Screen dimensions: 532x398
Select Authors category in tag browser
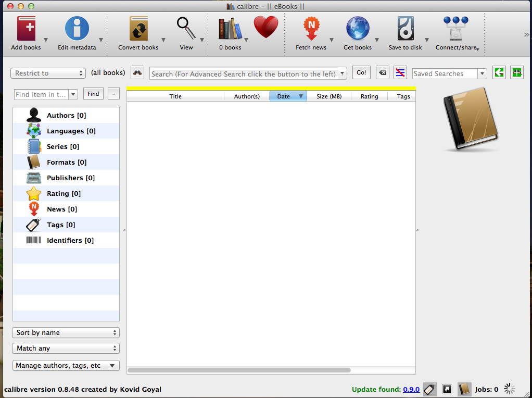[x=66, y=116]
